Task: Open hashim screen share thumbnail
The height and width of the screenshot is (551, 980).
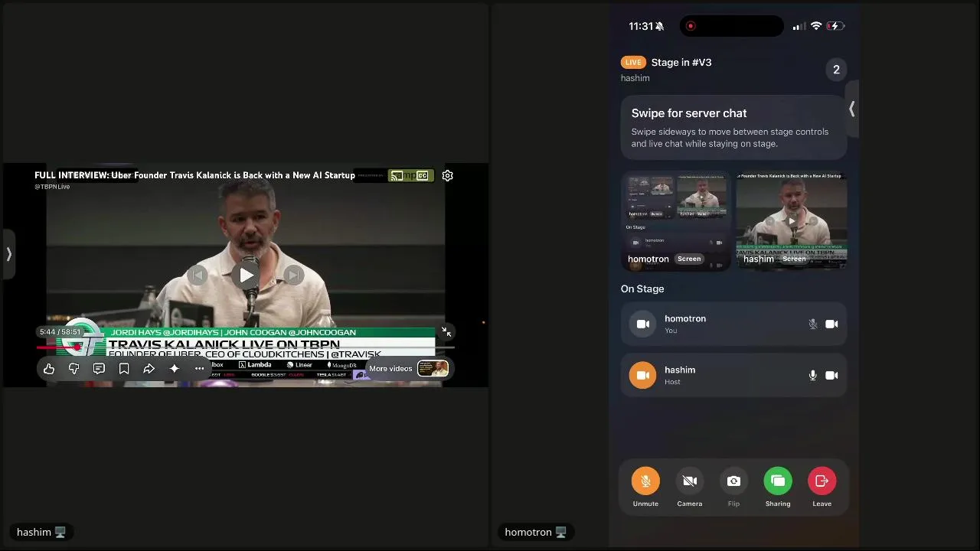Action: tap(792, 221)
